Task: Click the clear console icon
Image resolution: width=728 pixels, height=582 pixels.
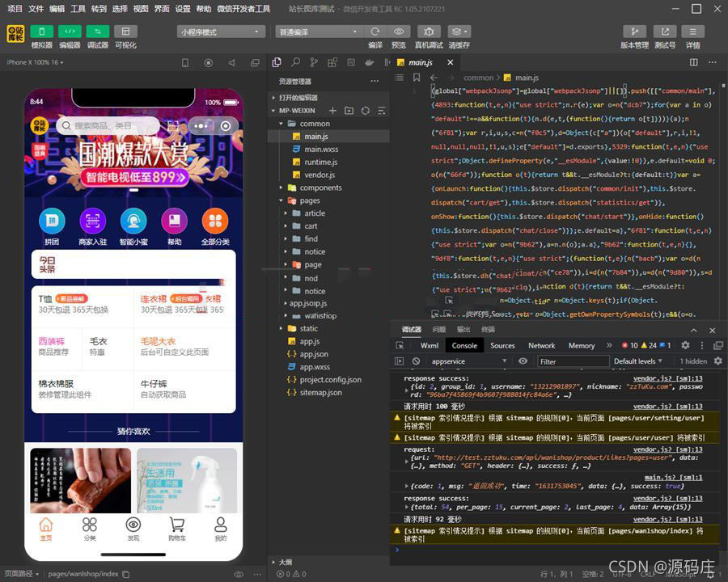Action: [416, 361]
